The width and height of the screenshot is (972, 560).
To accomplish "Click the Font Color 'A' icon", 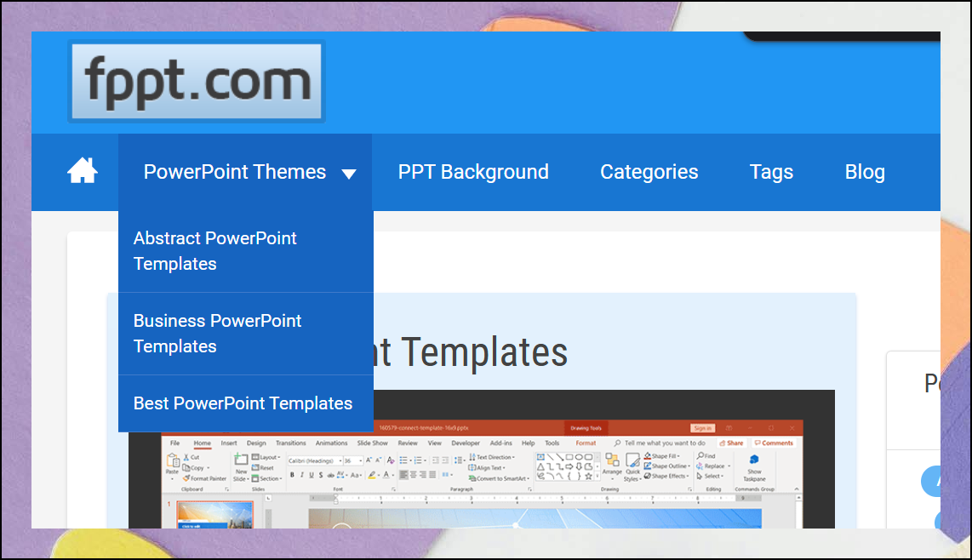I will click(x=386, y=475).
